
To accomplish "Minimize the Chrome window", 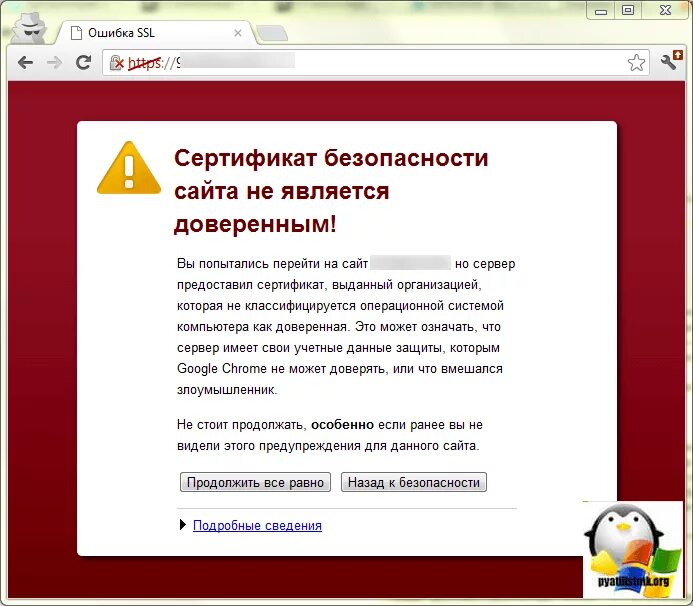I will pyautogui.click(x=601, y=11).
